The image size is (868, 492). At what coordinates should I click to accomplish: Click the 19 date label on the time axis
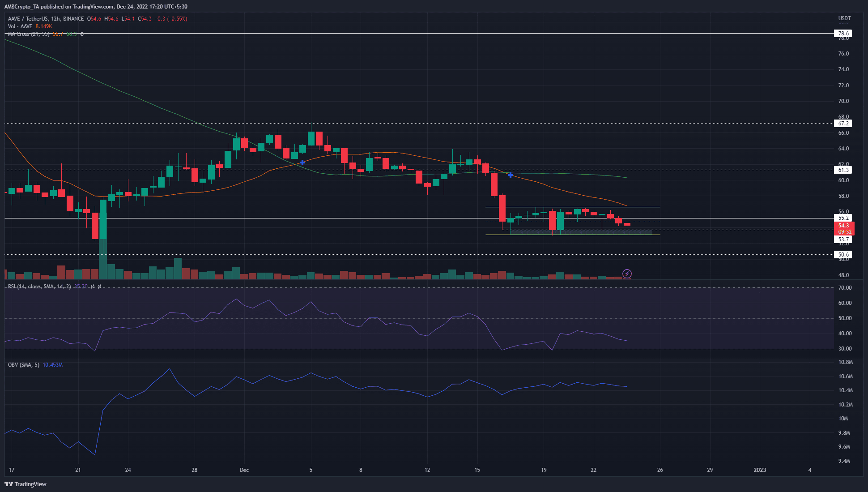[544, 470]
